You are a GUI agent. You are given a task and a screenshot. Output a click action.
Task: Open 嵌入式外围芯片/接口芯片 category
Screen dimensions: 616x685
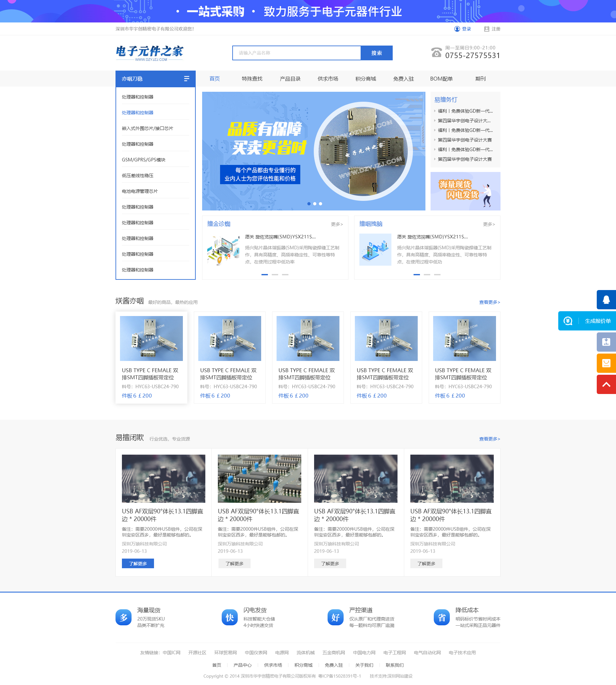pyautogui.click(x=148, y=128)
